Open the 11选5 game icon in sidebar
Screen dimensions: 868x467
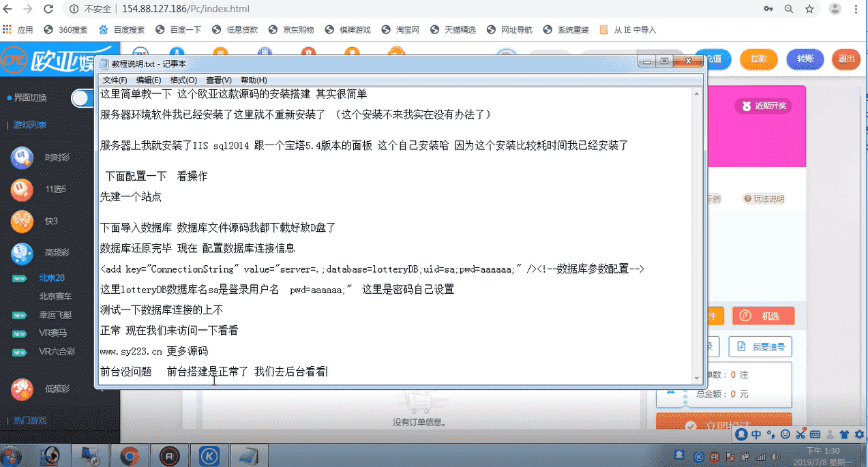pos(22,190)
